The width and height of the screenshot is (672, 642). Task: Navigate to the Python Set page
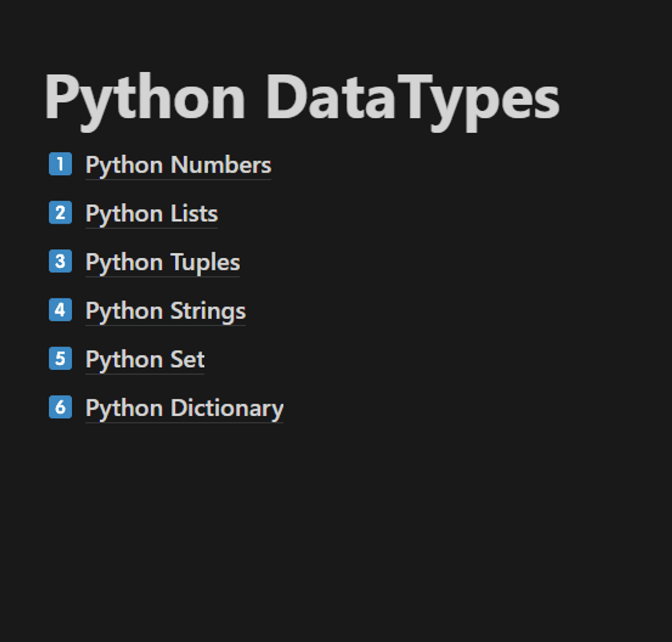click(144, 360)
